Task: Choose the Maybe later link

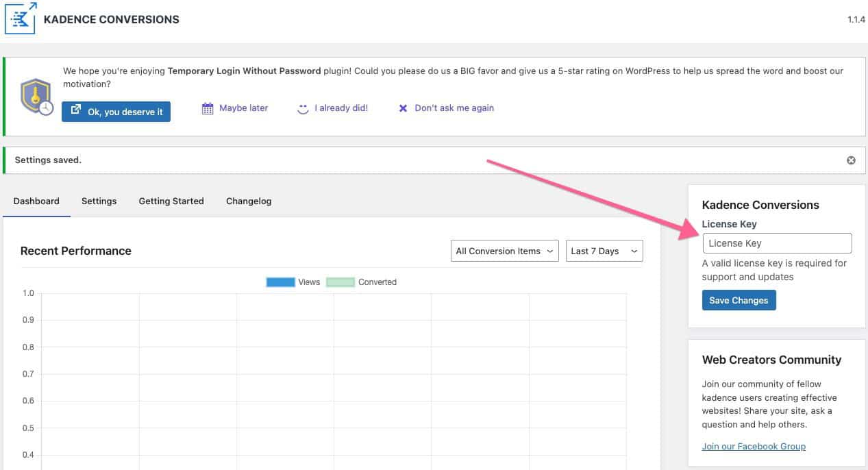Action: (243, 108)
